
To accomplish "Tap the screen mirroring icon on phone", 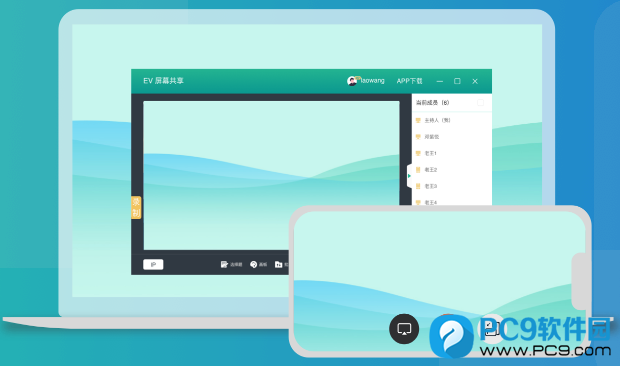I will (x=404, y=329).
